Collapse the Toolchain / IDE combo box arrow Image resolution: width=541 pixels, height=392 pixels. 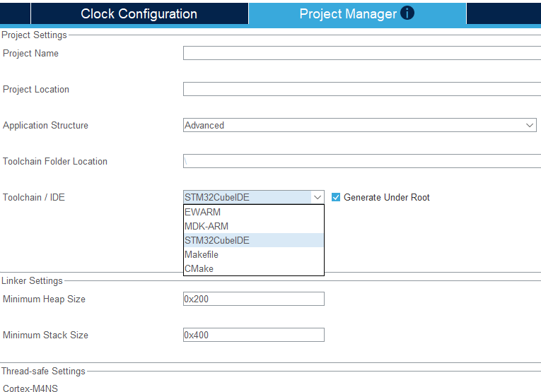[x=318, y=197]
